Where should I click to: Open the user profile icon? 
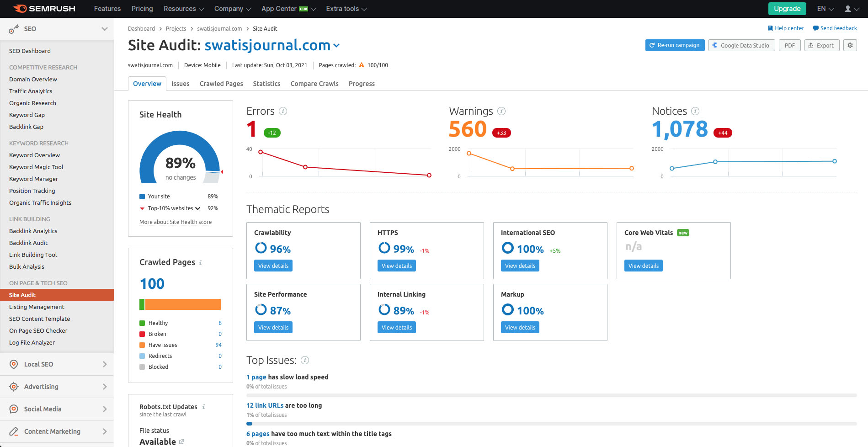coord(851,9)
